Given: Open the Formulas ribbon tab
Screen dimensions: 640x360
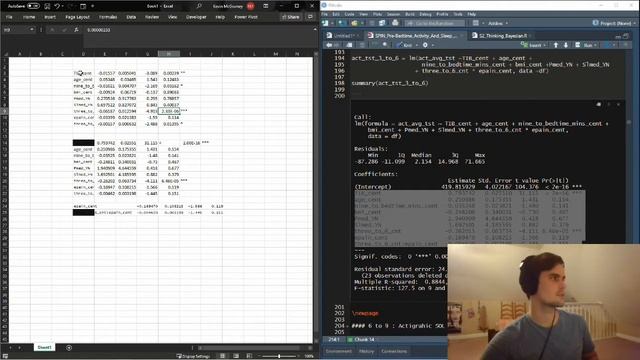Looking at the screenshot, I should (x=108, y=17).
